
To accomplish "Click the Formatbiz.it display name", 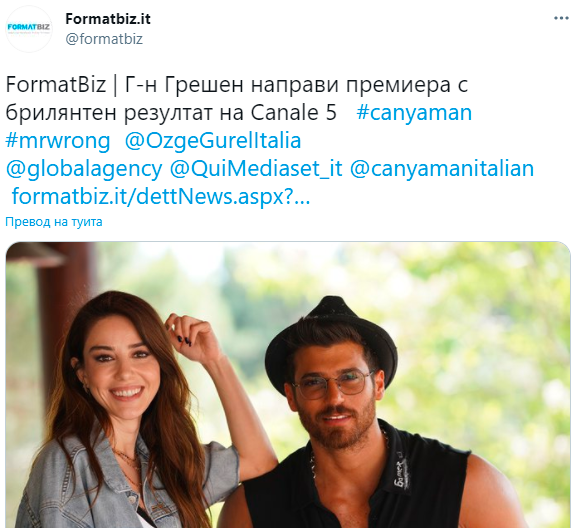I will (x=108, y=19).
